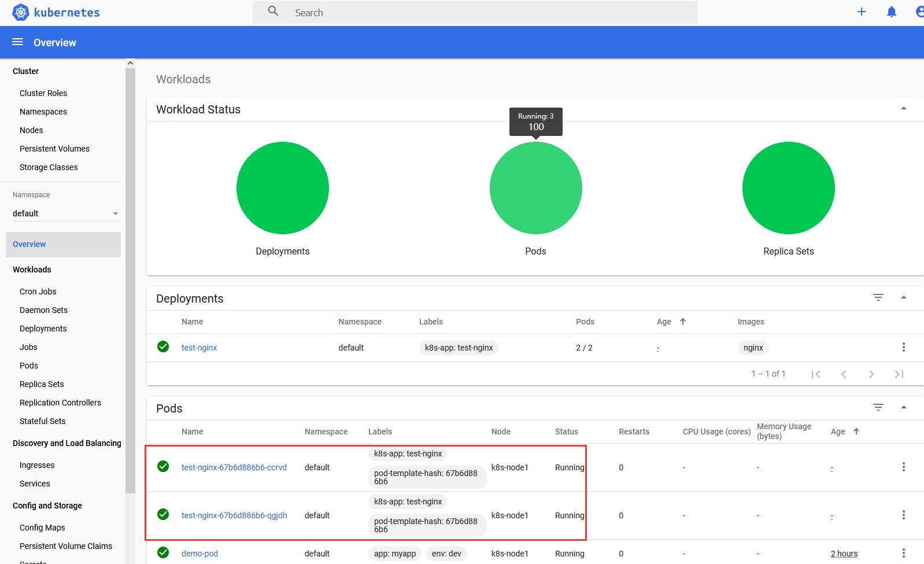Open actions menu for pod test-nginx-67b6d886b6-qgjdh
The height and width of the screenshot is (564, 924).
click(904, 515)
